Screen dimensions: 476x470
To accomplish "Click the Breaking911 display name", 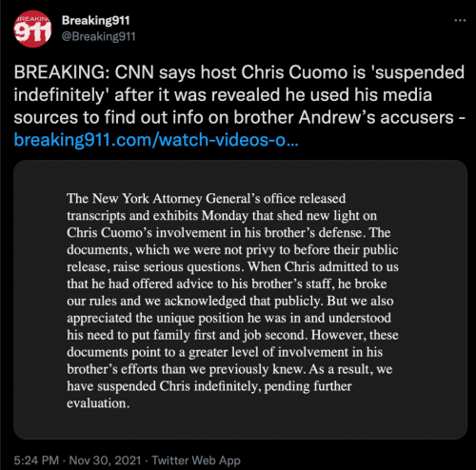I will [x=95, y=21].
